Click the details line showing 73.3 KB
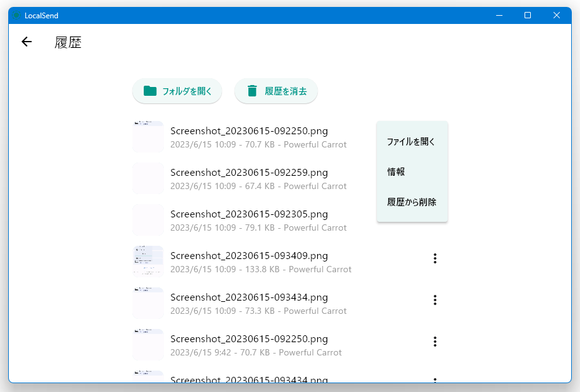The height and width of the screenshot is (392, 580). click(258, 311)
